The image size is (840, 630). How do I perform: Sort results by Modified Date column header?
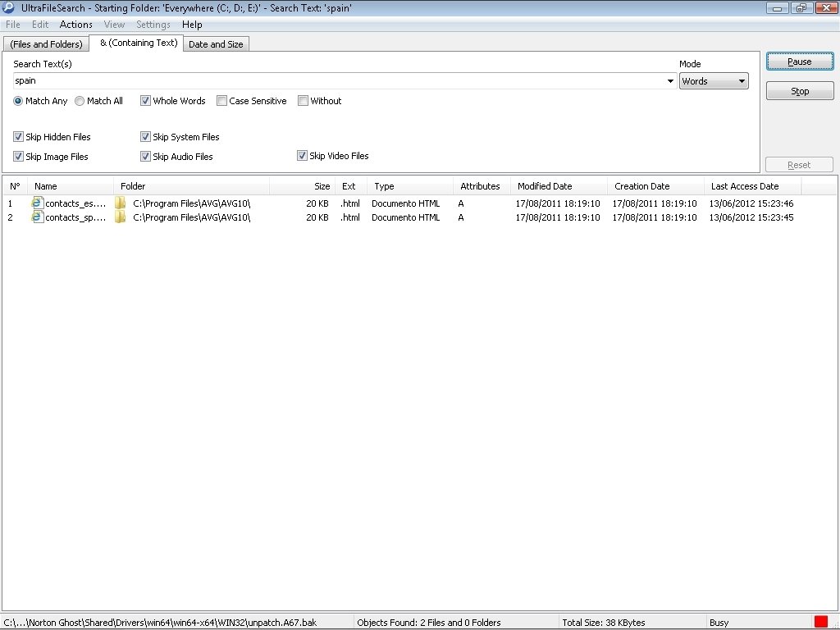pos(558,186)
